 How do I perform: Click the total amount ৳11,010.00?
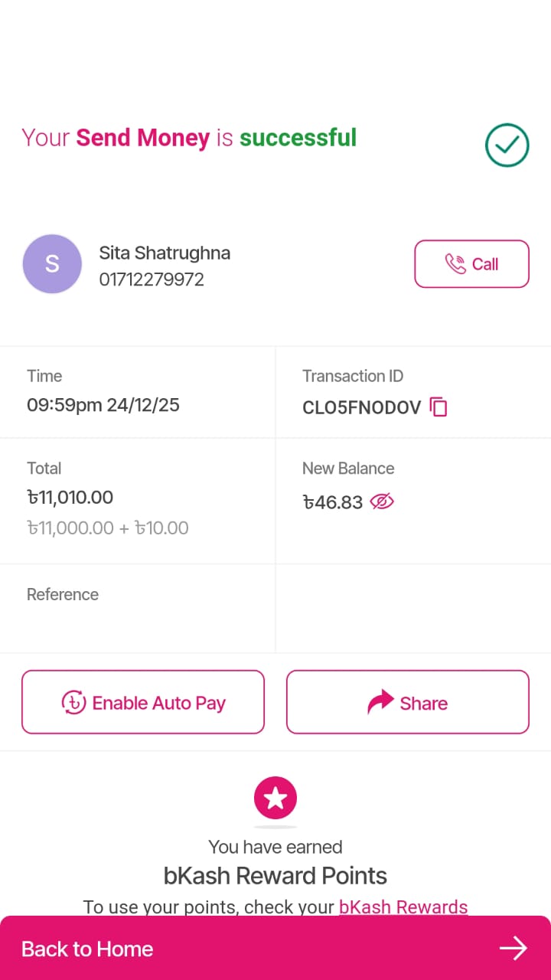pyautogui.click(x=70, y=498)
